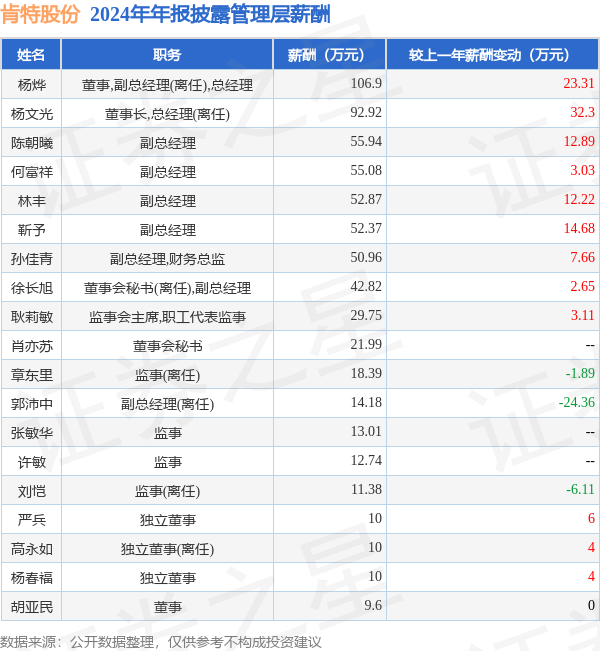
Task: Click salary value 106.9
Action: pyautogui.click(x=366, y=83)
